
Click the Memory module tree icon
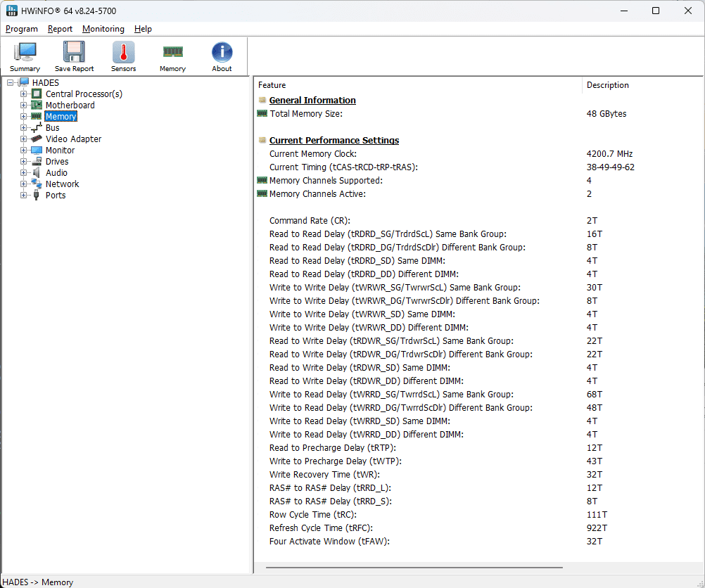coord(37,117)
